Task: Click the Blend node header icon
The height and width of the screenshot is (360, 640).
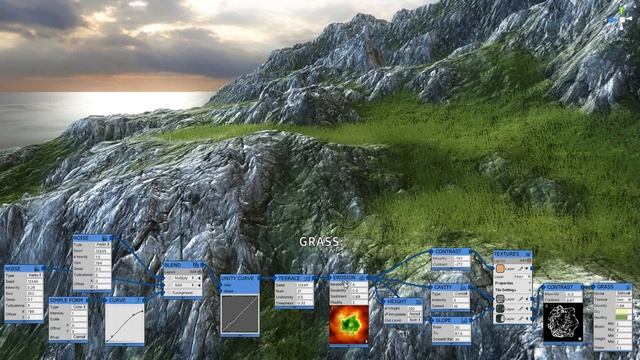Action: pos(196,265)
